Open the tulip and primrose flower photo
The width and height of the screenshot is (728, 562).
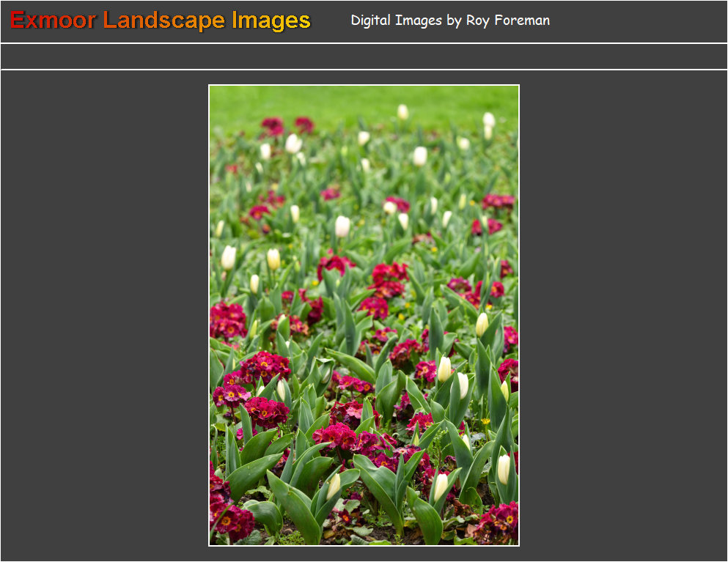pyautogui.click(x=364, y=315)
